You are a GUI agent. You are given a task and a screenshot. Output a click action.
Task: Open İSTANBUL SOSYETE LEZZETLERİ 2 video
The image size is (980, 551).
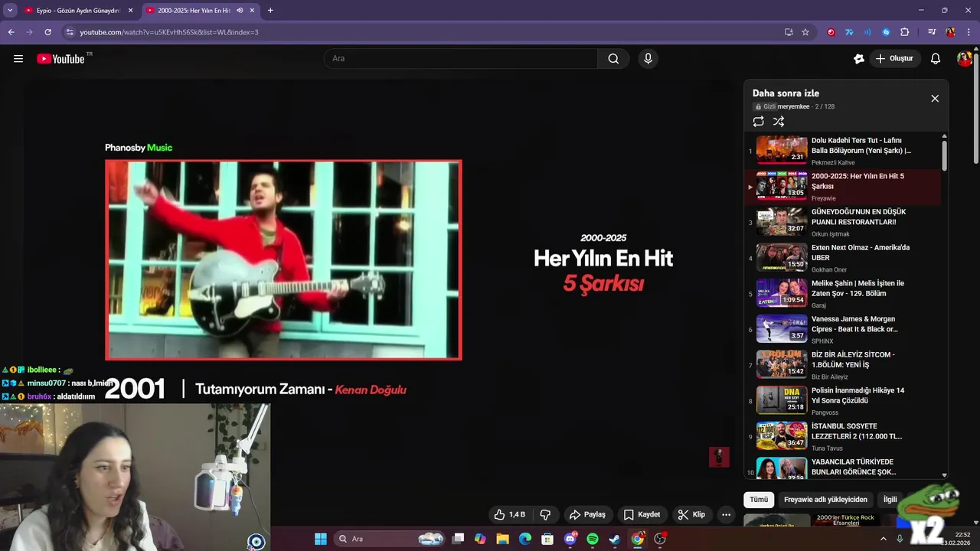[x=842, y=436]
